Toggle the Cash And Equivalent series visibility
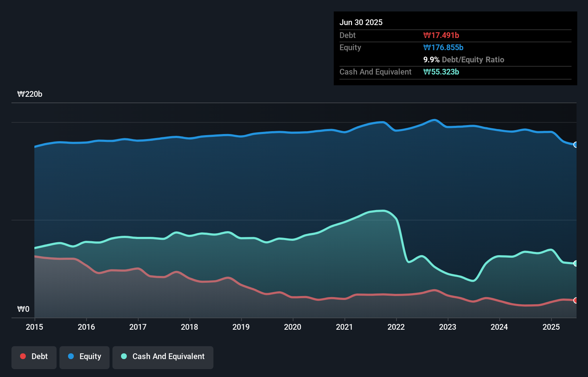The width and height of the screenshot is (588, 377). pos(163,357)
